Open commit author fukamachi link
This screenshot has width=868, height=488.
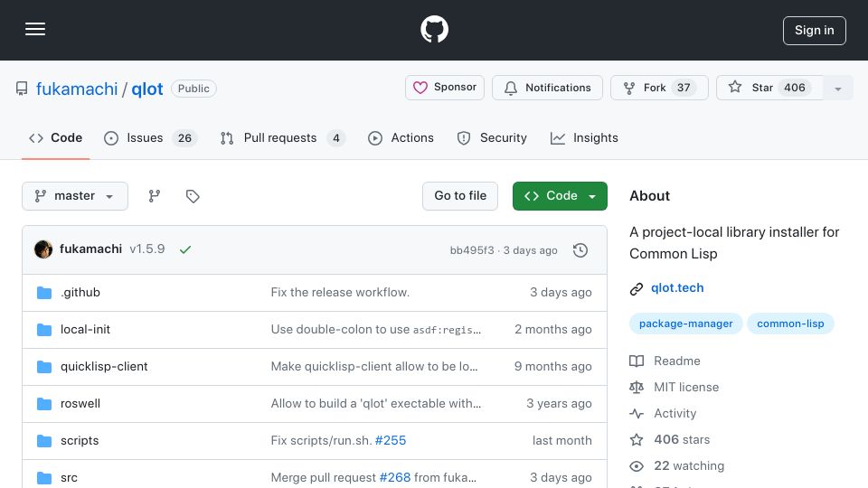[x=90, y=249]
